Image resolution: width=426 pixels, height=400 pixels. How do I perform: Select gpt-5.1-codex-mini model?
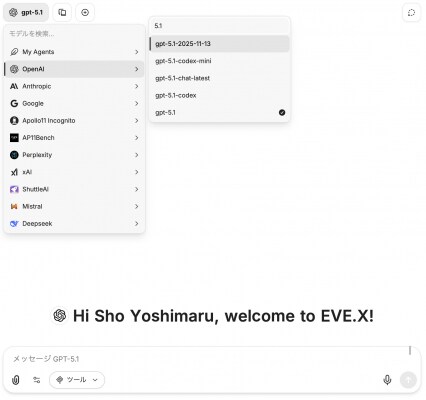click(x=220, y=61)
